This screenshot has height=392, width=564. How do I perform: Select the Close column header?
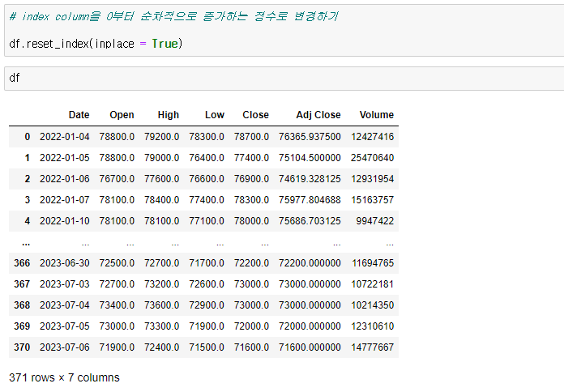tap(255, 115)
